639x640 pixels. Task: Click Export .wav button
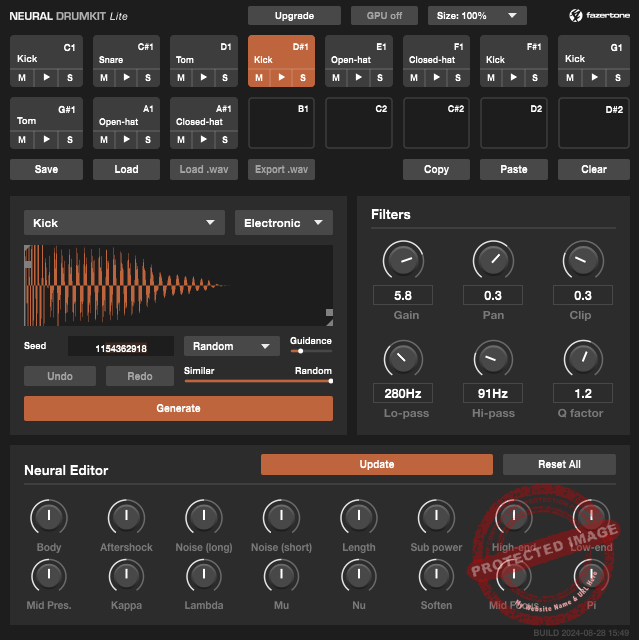pyautogui.click(x=282, y=169)
